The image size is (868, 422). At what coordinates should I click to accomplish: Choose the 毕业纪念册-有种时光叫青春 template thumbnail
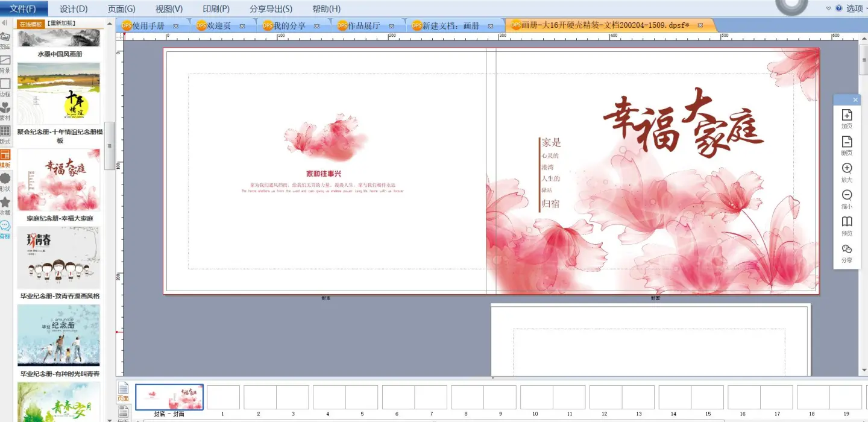click(58, 335)
